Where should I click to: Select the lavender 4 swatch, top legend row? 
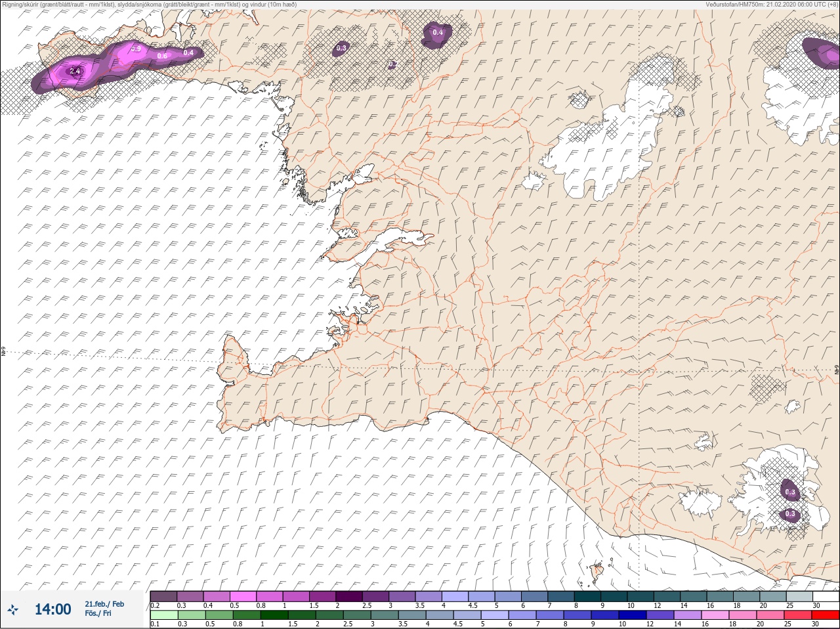[456, 596]
